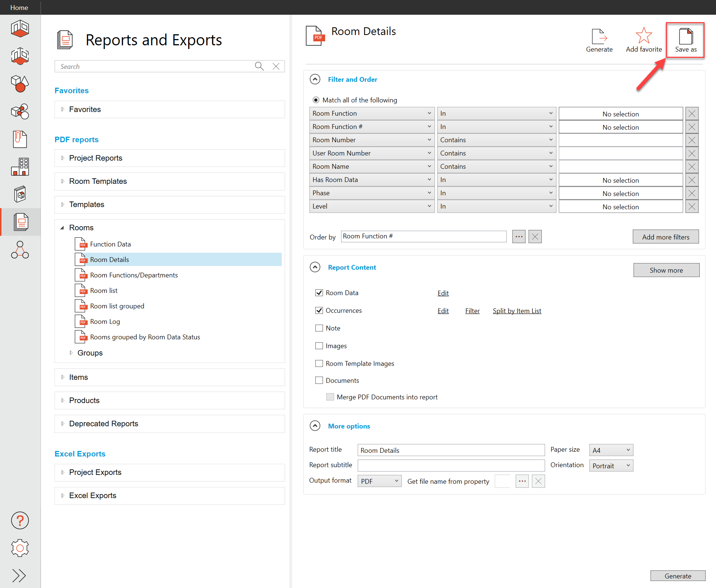Enable the Documents checkbox
Image resolution: width=716 pixels, height=588 pixels.
click(x=319, y=381)
